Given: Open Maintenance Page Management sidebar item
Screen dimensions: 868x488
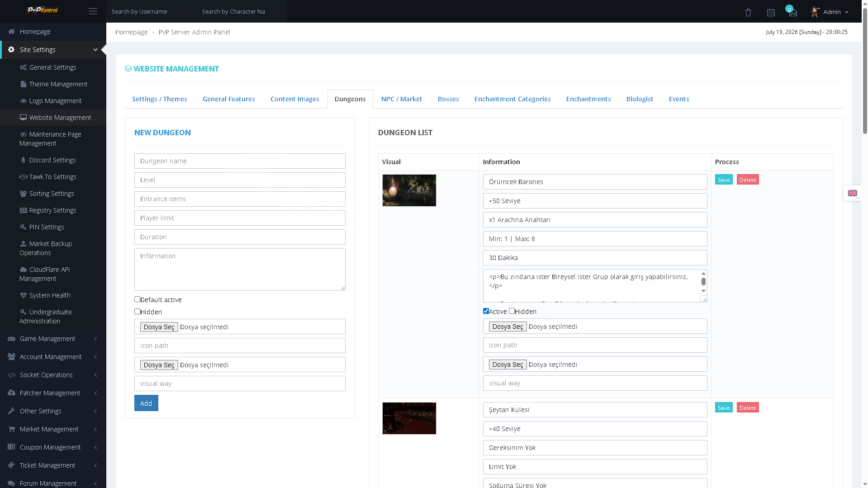Looking at the screenshot, I should tap(53, 139).
